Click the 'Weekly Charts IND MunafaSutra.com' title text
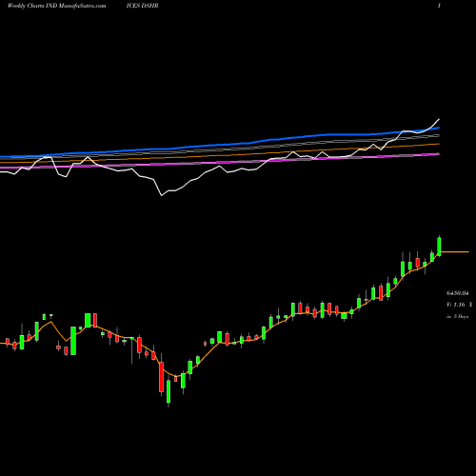This screenshot has height=476, width=476. click(x=57, y=6)
